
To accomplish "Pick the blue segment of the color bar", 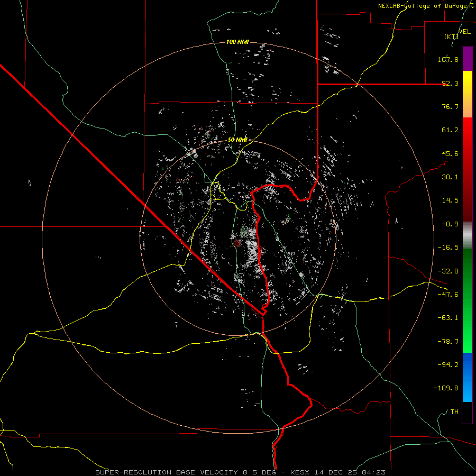I will click(x=467, y=377).
